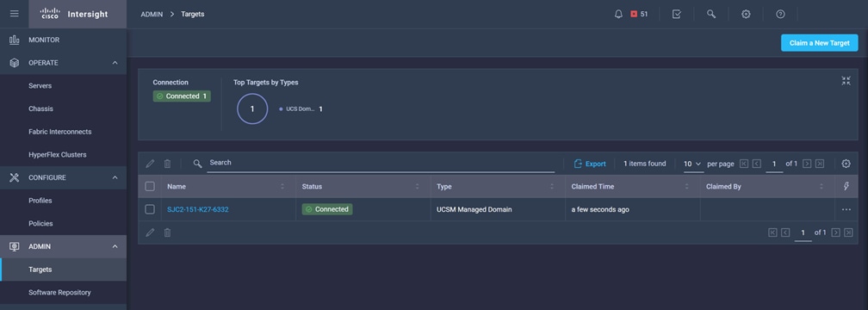The width and height of the screenshot is (868, 310).
Task: Click the Cisco Intersight logo
Action: pyautogui.click(x=74, y=14)
